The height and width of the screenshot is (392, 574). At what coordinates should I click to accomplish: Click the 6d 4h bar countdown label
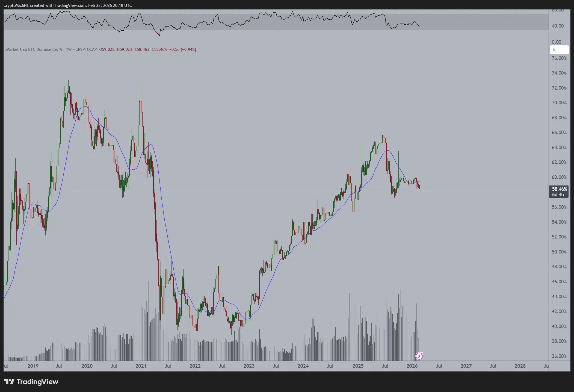coord(558,194)
